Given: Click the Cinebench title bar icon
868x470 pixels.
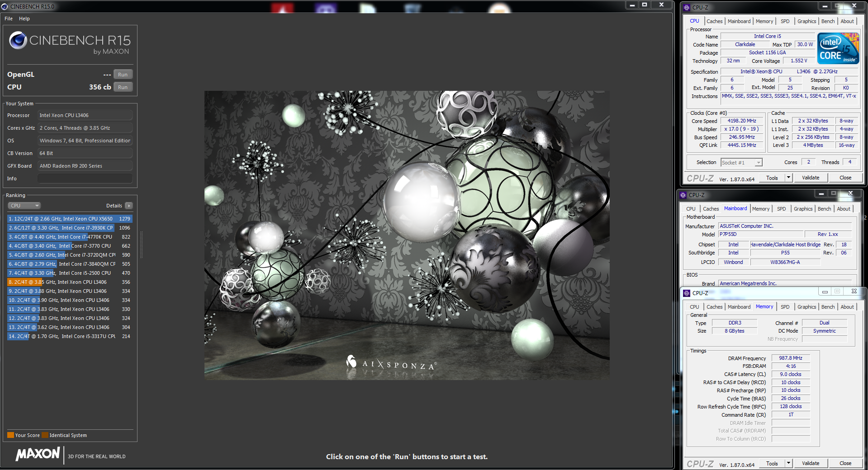Looking at the screenshot, I should (5, 6).
